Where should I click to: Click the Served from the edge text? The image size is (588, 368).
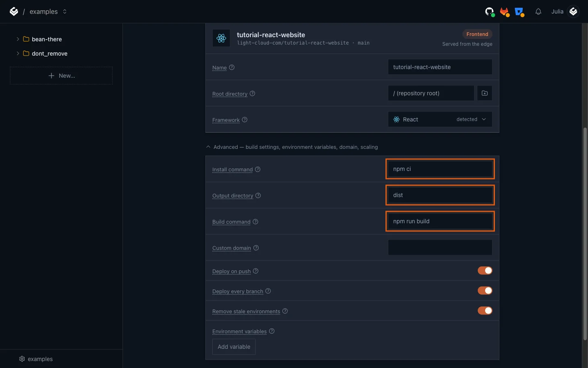coord(467,44)
